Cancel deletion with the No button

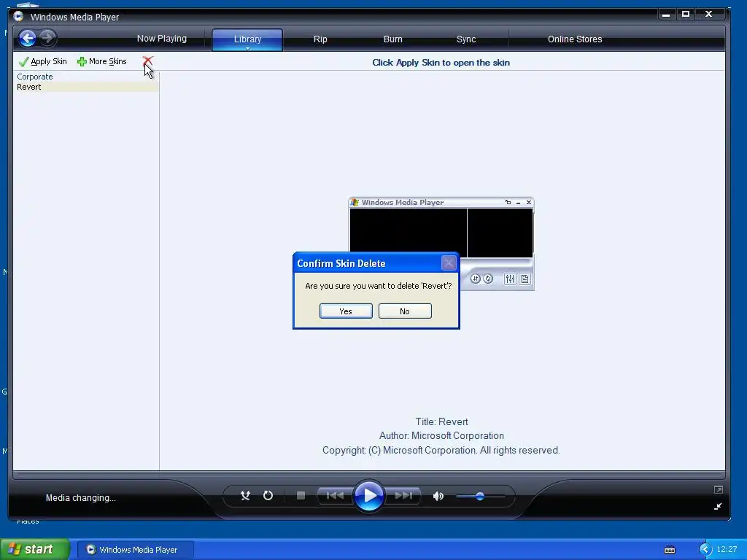pyautogui.click(x=405, y=311)
